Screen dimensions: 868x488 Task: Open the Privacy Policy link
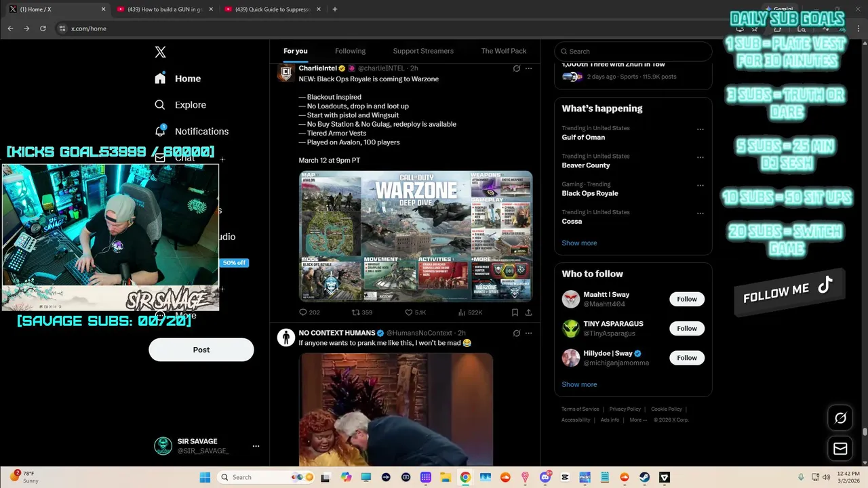point(625,409)
